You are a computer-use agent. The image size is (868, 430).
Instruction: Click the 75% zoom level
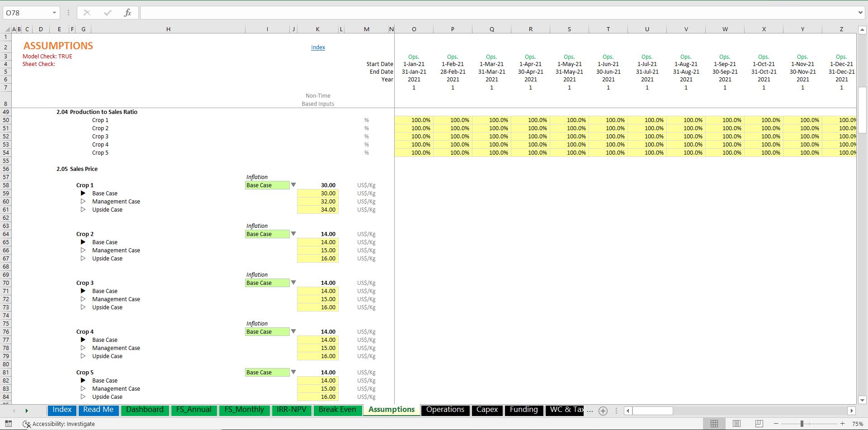[x=857, y=424]
